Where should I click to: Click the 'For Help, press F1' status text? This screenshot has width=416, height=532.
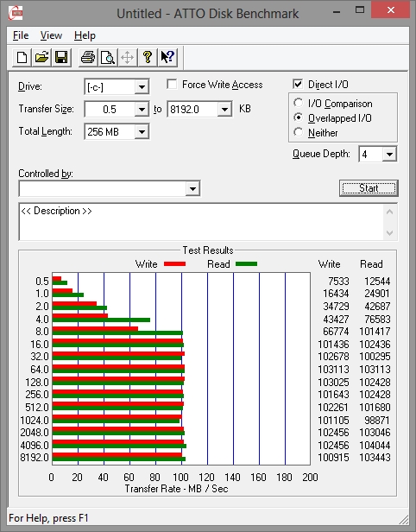(48, 518)
